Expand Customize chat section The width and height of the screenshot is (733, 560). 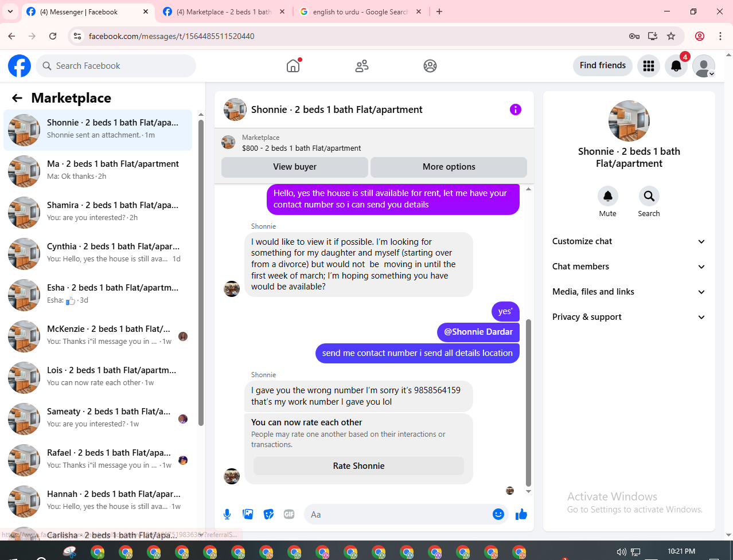(629, 241)
